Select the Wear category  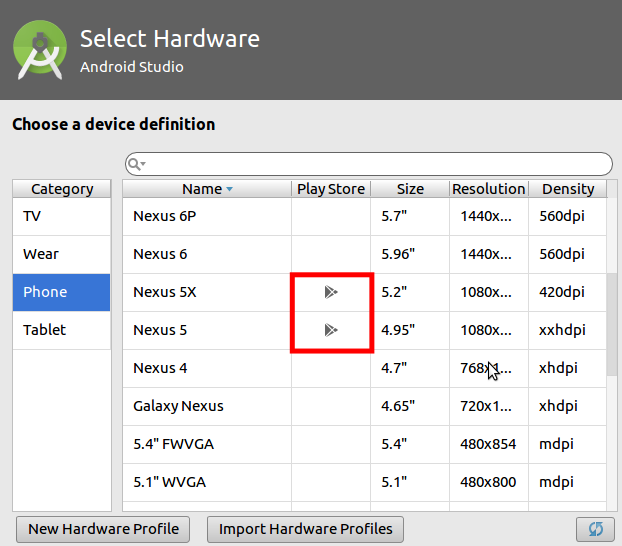click(x=61, y=254)
